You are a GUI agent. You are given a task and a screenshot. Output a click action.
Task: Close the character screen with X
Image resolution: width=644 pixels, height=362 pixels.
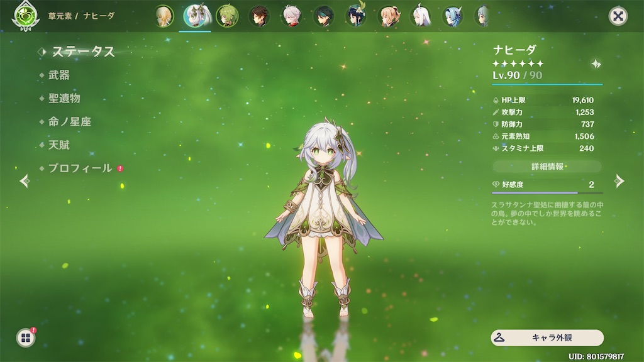coord(618,16)
